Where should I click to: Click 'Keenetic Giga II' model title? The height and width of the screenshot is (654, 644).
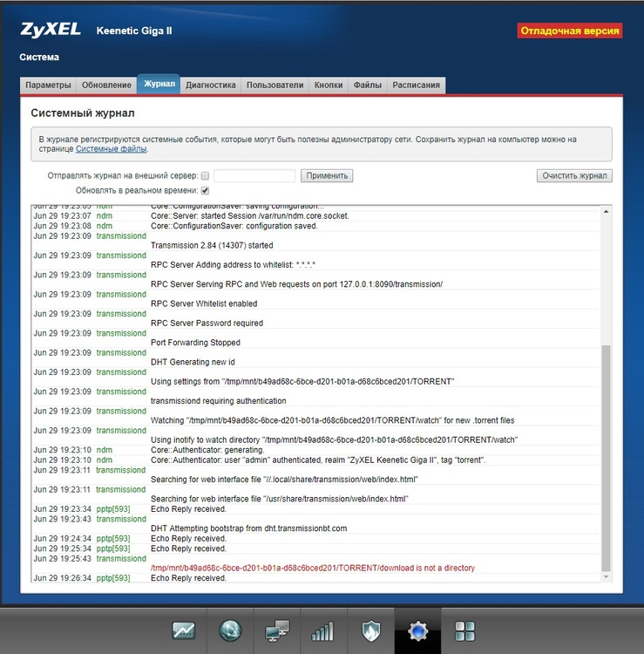[134, 31]
